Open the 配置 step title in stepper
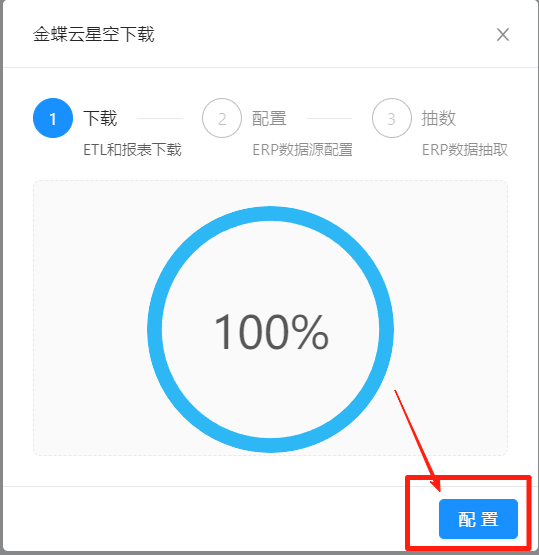Screen dimensions: 539x555 [269, 118]
